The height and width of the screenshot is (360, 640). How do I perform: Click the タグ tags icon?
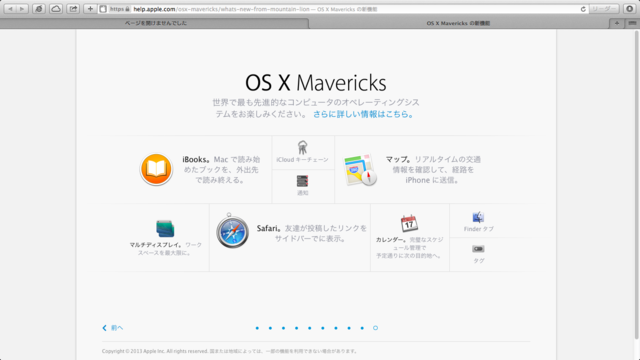[x=478, y=249]
